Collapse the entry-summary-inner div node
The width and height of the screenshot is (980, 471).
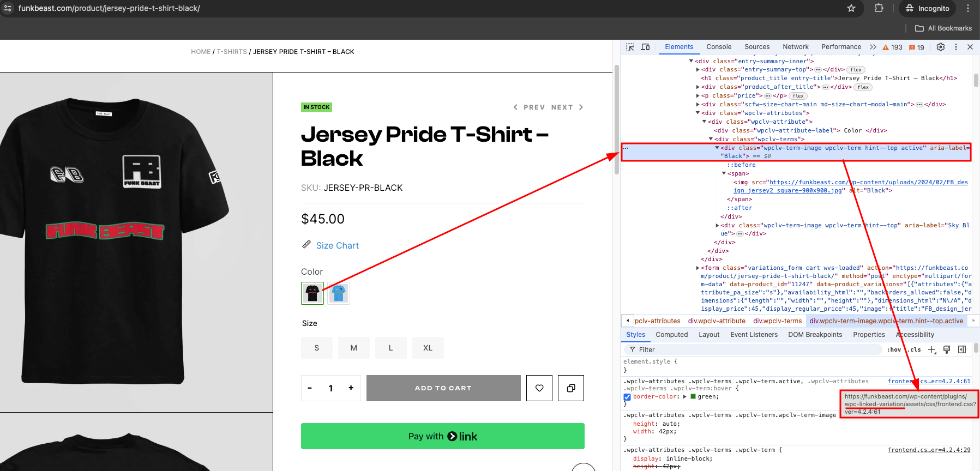[x=691, y=61]
